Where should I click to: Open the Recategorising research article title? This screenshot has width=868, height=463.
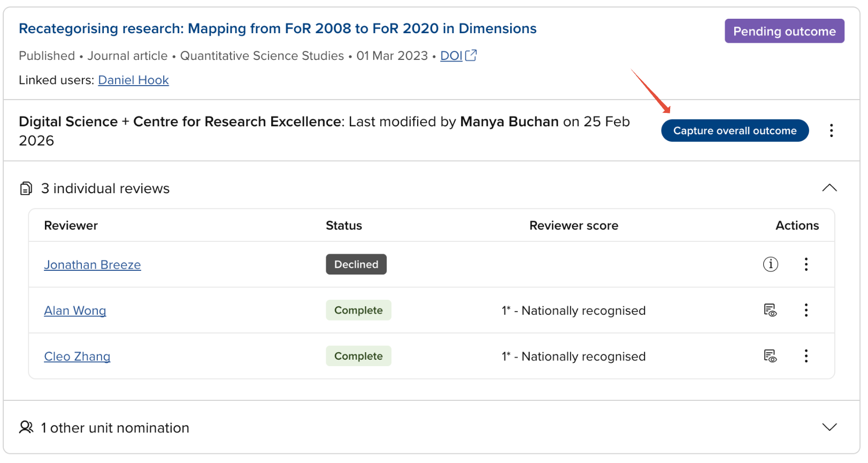(x=277, y=29)
